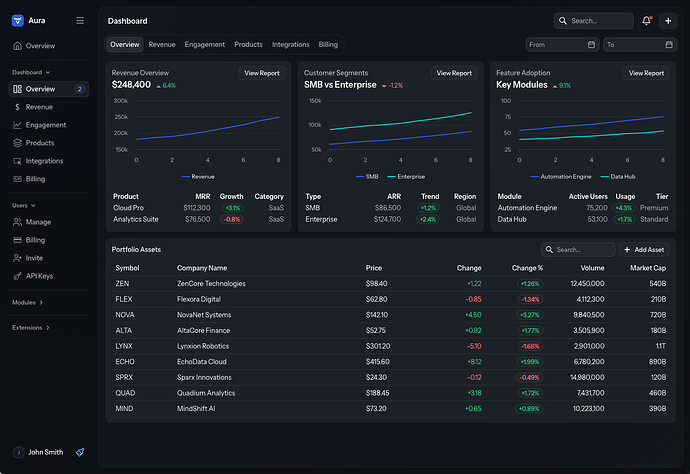Open the From date picker

pyautogui.click(x=562, y=45)
